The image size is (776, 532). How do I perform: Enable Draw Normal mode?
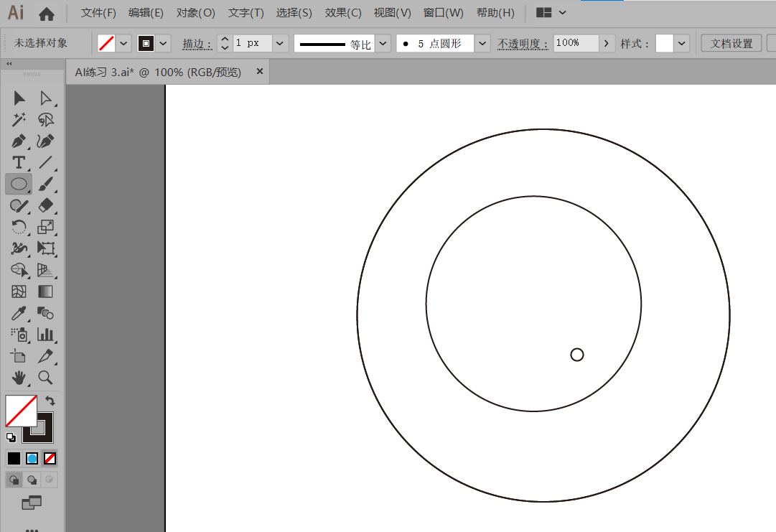pos(14,480)
